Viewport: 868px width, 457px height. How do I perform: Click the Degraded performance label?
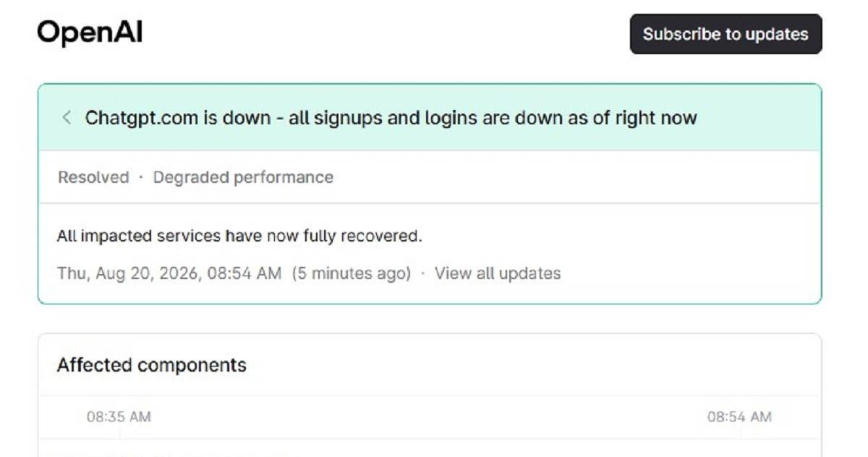click(243, 177)
